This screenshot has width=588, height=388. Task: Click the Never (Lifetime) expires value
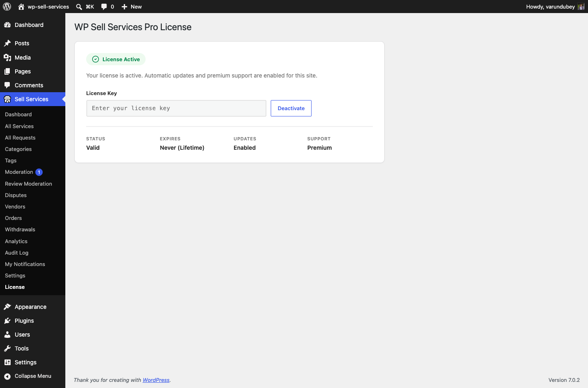click(x=182, y=148)
